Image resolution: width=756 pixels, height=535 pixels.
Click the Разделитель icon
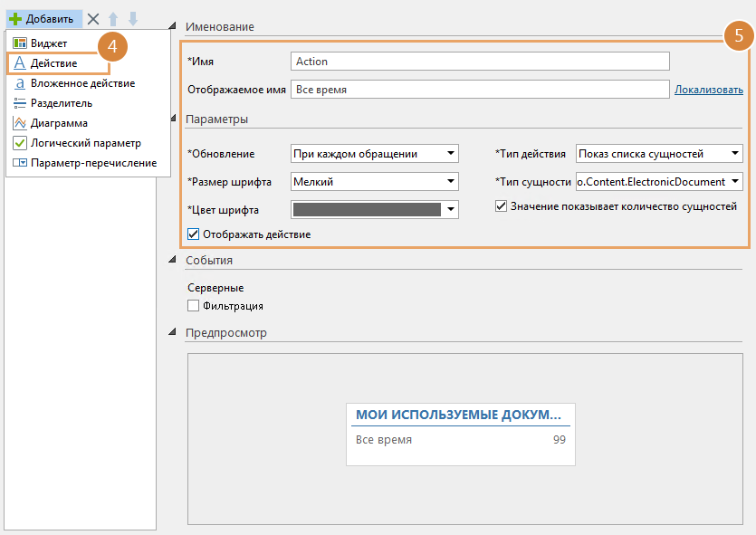tap(20, 103)
